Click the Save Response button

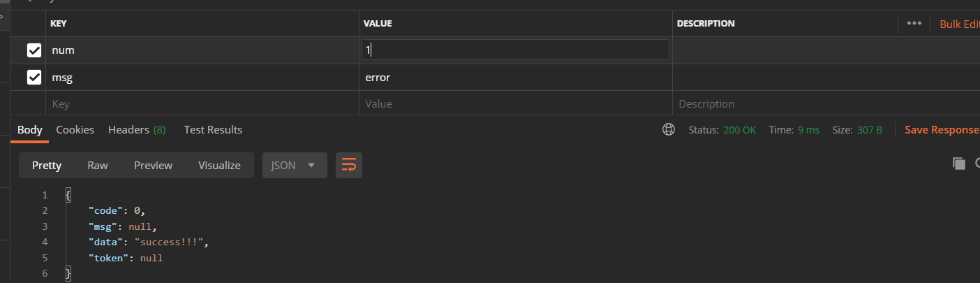pos(942,130)
